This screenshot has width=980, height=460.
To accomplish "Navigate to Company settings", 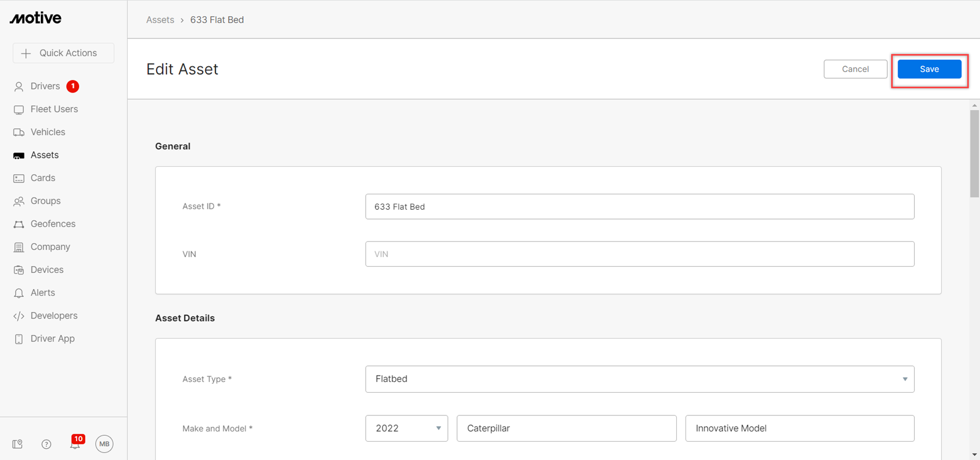I will point(50,247).
